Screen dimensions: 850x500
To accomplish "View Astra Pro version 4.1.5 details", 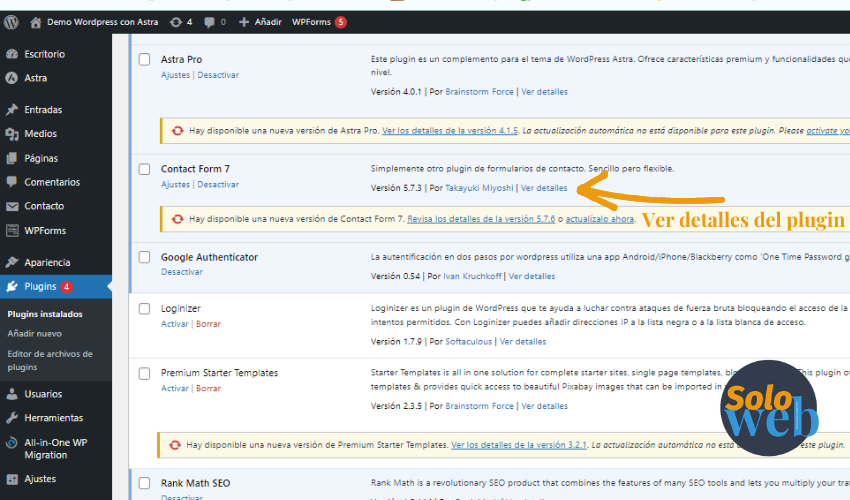I will (x=450, y=131).
